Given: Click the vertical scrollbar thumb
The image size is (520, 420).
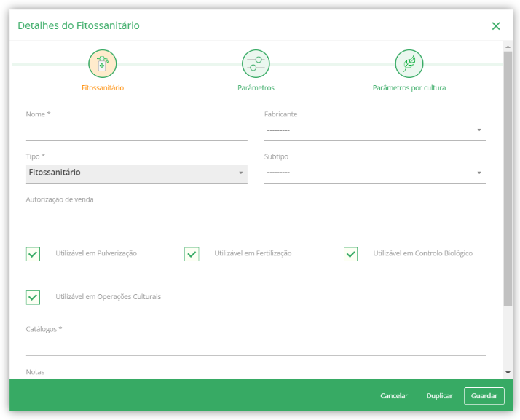Looking at the screenshot, I should (x=508, y=179).
